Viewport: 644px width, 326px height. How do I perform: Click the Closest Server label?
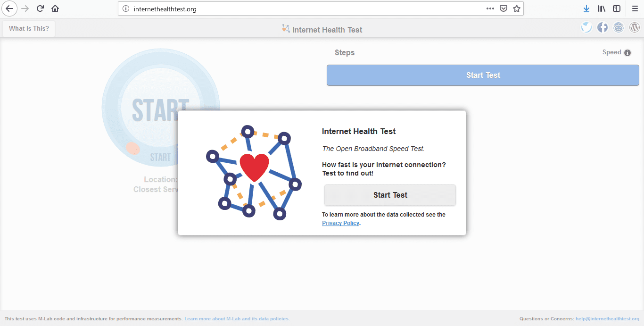point(156,189)
